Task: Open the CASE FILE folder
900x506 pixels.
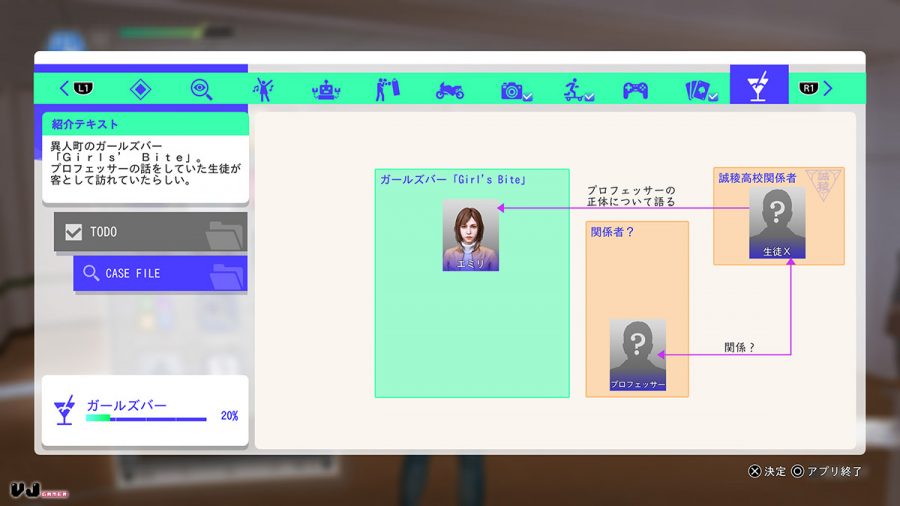Action: [x=160, y=274]
